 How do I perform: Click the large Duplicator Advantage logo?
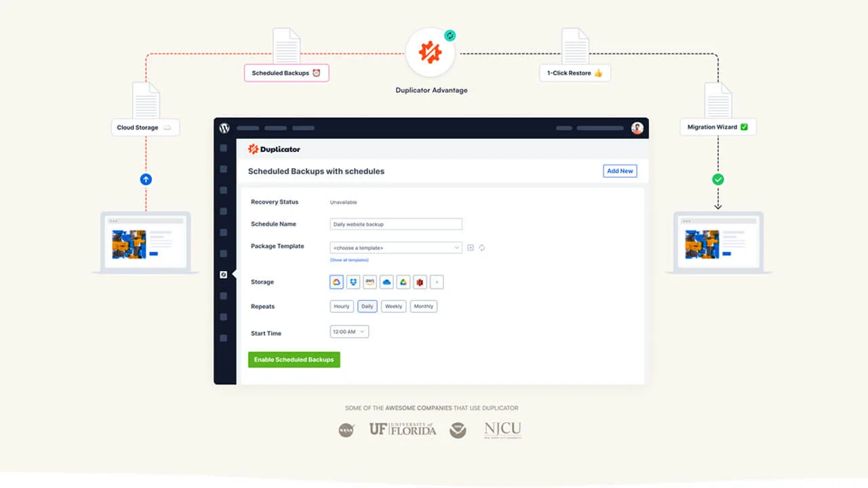coord(431,53)
